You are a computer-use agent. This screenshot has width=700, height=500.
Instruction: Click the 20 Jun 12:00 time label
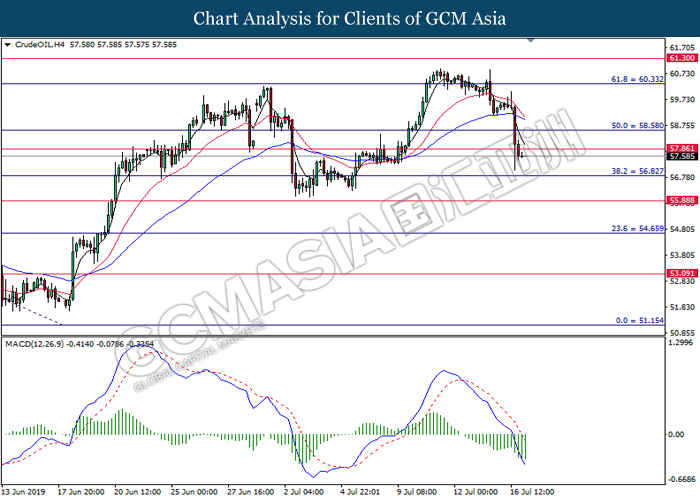click(137, 492)
